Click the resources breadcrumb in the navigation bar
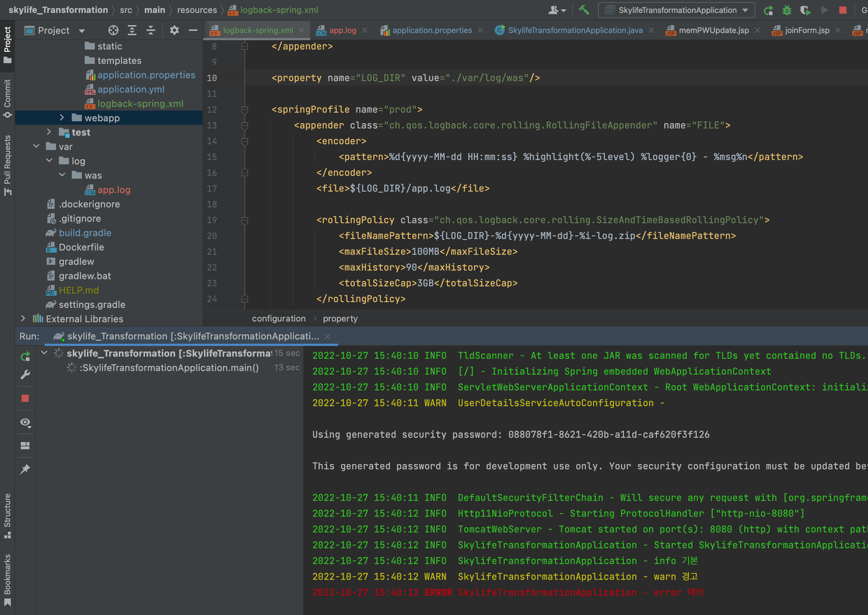Viewport: 868px width, 615px height. click(x=197, y=10)
